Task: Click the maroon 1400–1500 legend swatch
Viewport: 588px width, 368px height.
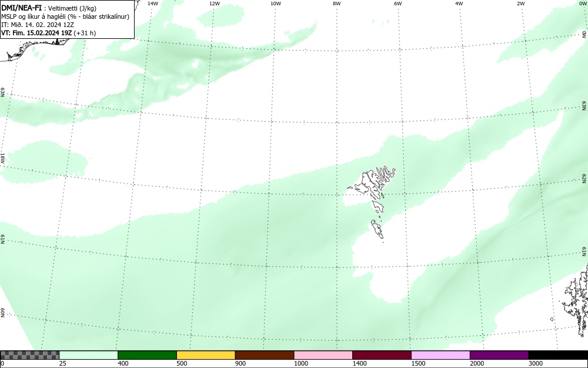Action: (x=382, y=355)
